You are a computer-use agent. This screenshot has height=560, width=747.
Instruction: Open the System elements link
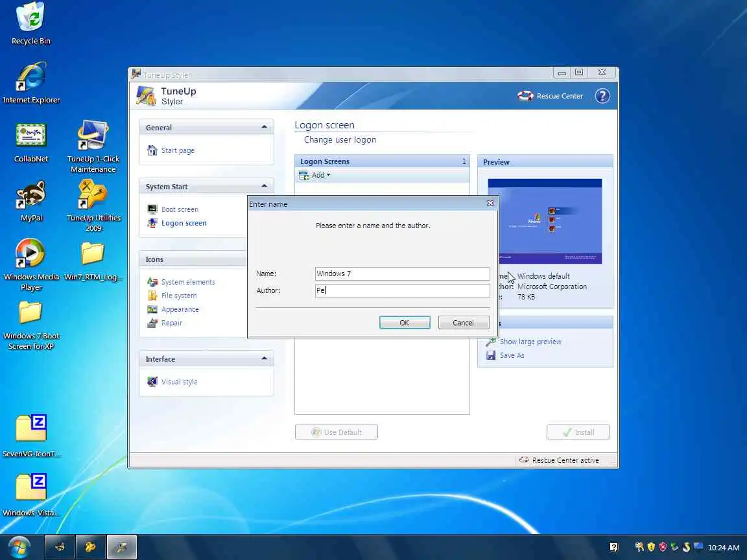click(188, 282)
